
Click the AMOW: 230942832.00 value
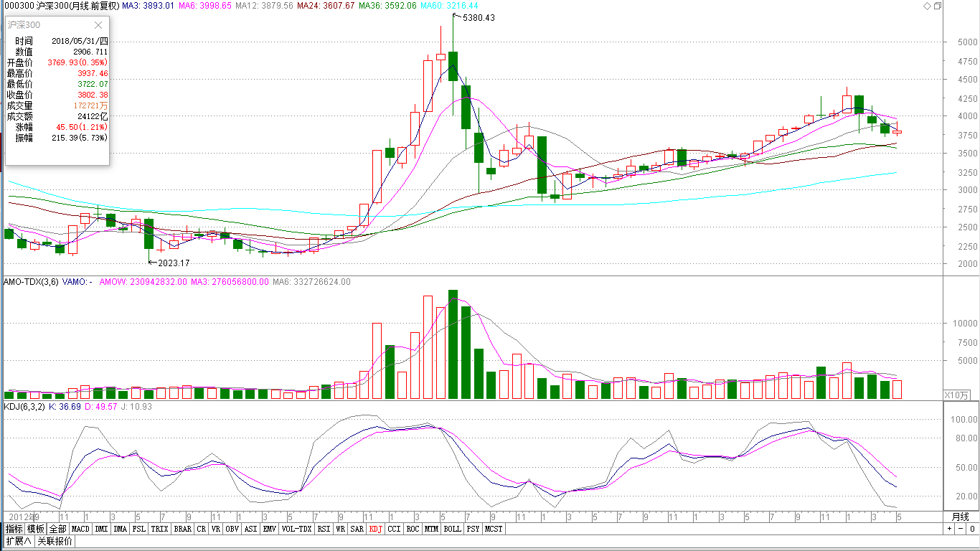[143, 282]
